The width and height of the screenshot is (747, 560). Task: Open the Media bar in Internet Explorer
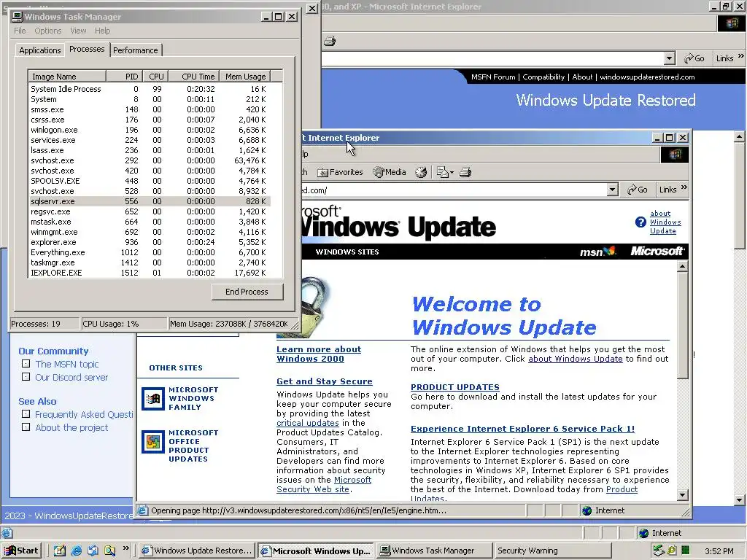coord(390,172)
